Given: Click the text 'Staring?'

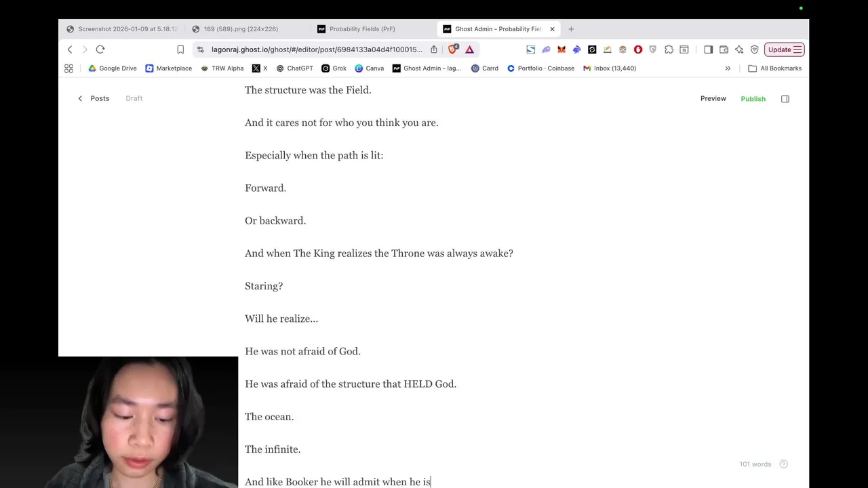Looking at the screenshot, I should point(264,286).
